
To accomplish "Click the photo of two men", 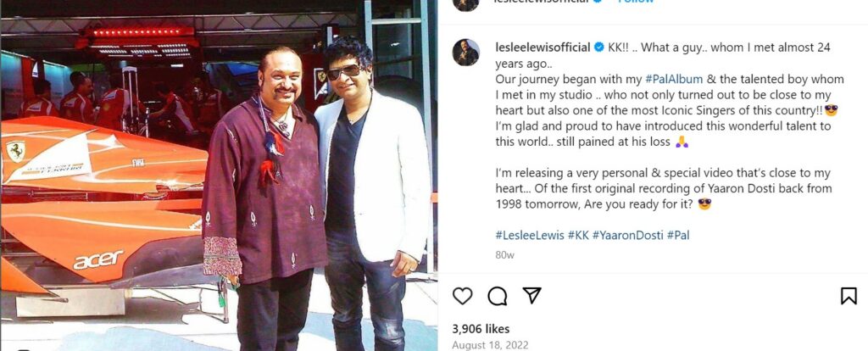I will [x=219, y=175].
